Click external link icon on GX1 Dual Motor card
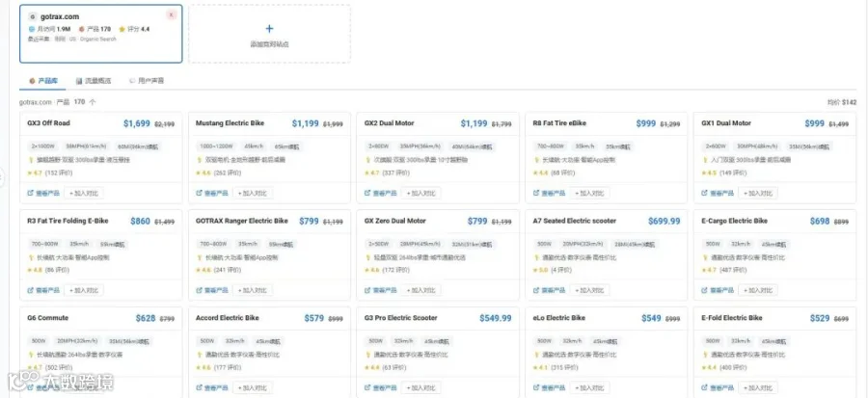The height and width of the screenshot is (398, 868). point(705,193)
